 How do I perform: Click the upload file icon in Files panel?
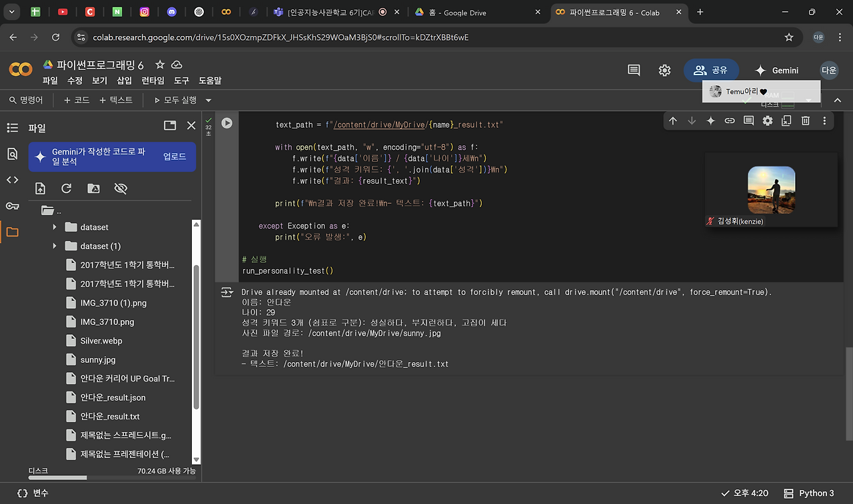(41, 189)
